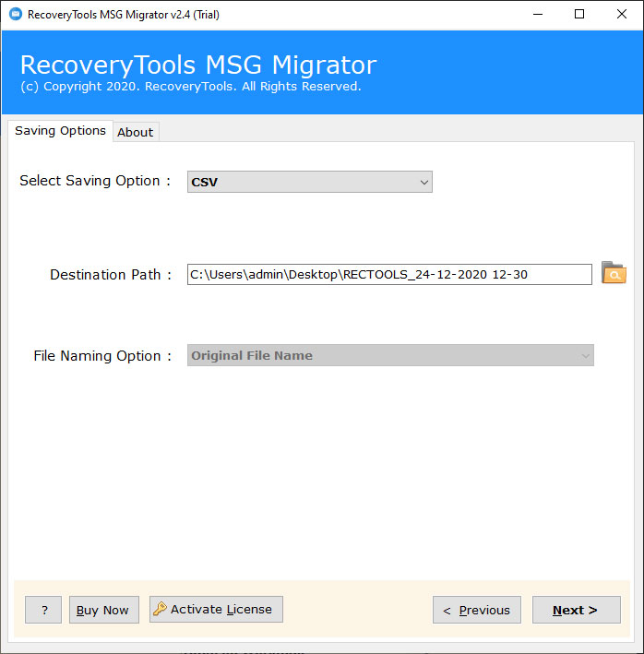Open help with the question mark button
The height and width of the screenshot is (654, 644).
[43, 610]
